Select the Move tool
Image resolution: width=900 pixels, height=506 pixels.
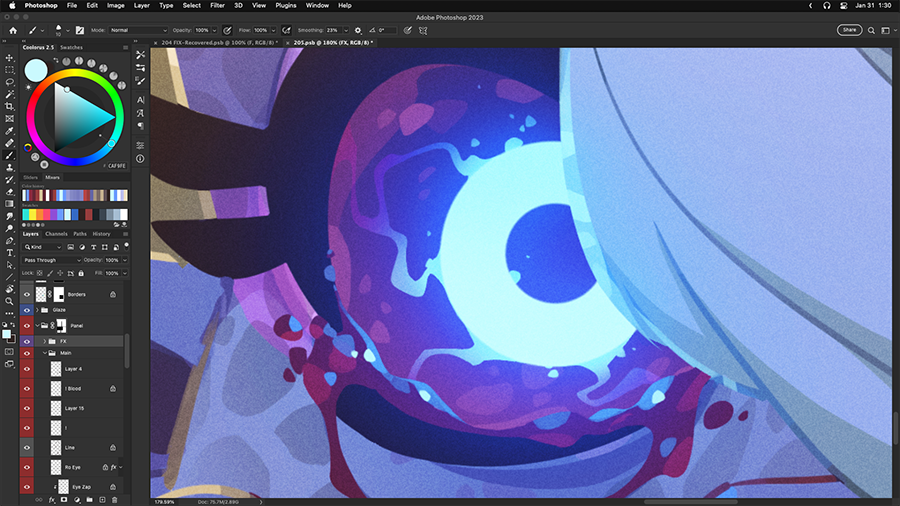[x=10, y=58]
